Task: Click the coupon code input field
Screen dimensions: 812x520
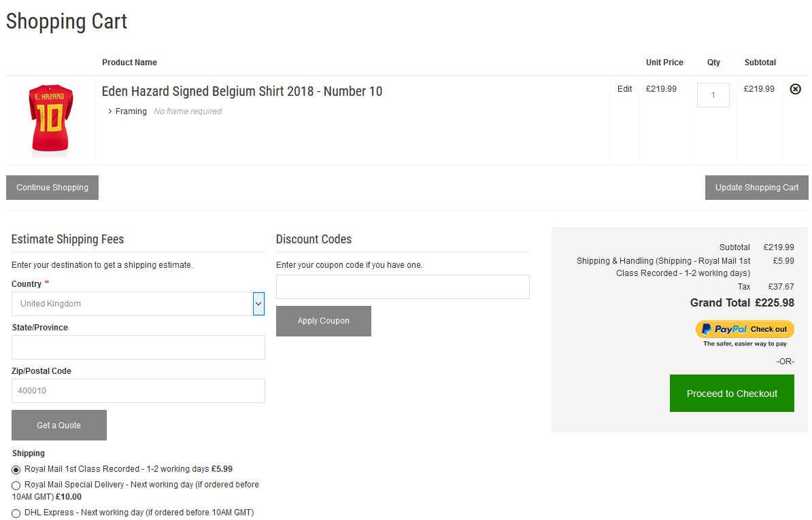Action: pos(403,287)
